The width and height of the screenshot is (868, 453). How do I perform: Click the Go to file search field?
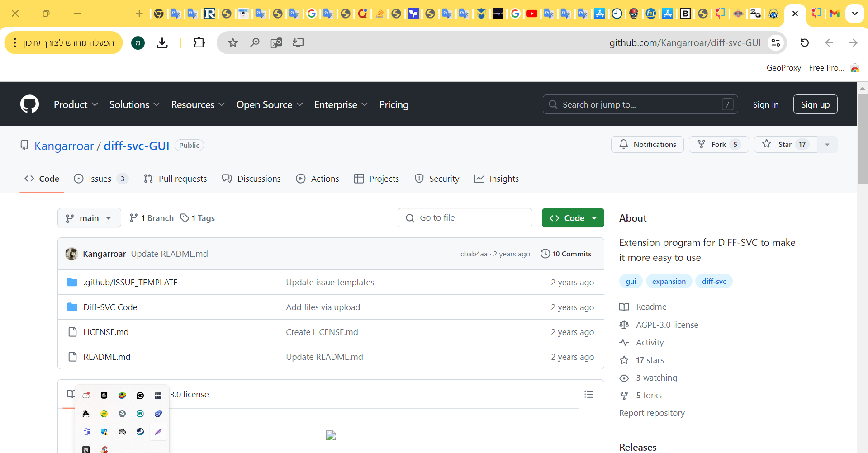465,218
